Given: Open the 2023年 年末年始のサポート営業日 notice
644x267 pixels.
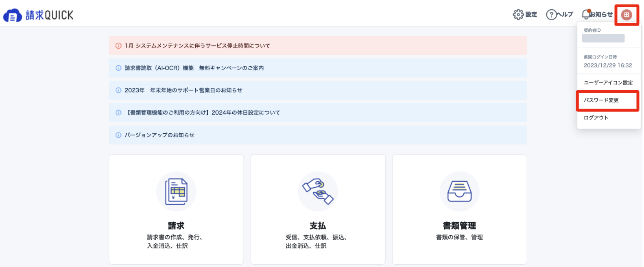Looking at the screenshot, I should (318, 90).
